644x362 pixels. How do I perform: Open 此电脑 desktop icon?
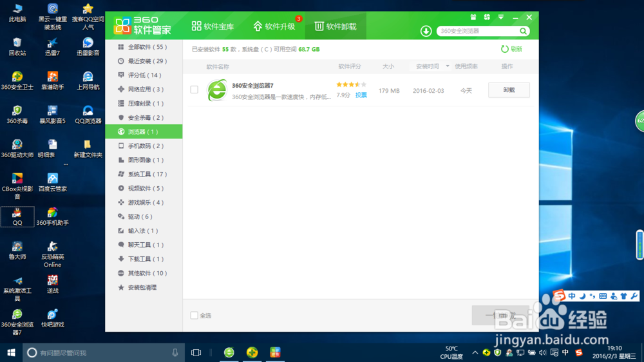[17, 13]
